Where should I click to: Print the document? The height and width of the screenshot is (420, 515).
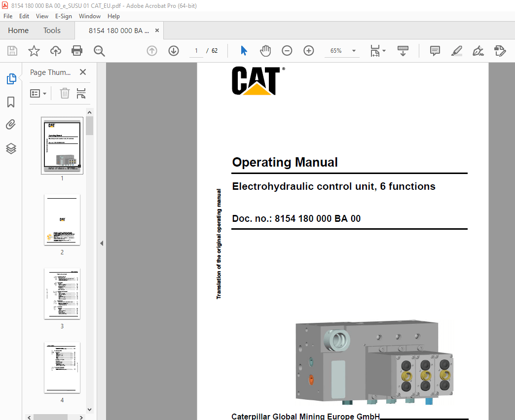pos(77,50)
